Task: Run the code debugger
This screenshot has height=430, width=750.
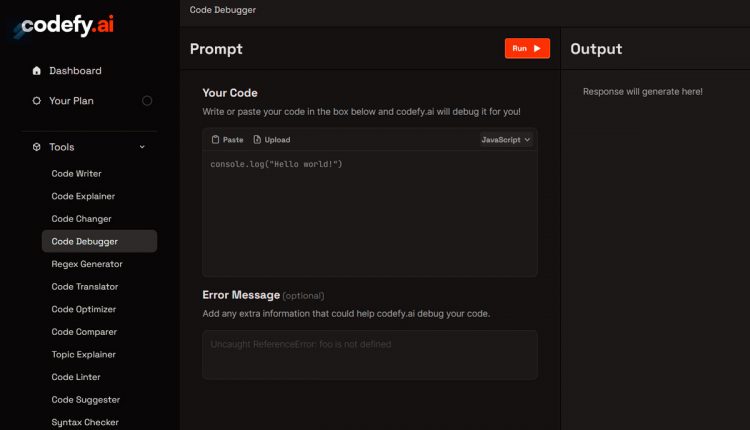Action: coord(527,48)
